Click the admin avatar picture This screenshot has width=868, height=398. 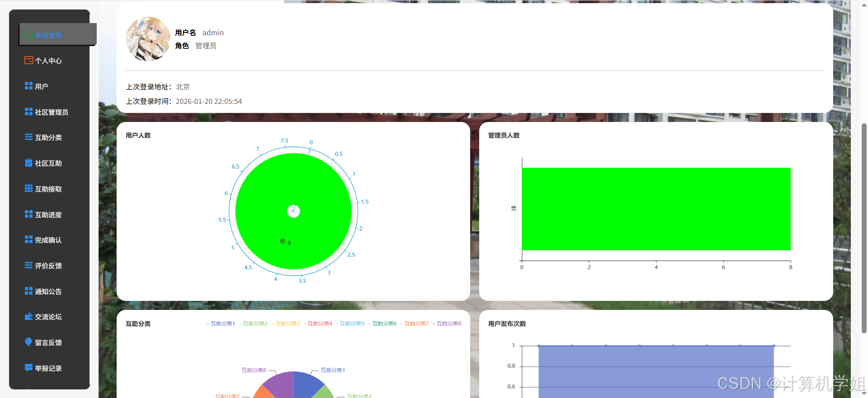point(148,39)
